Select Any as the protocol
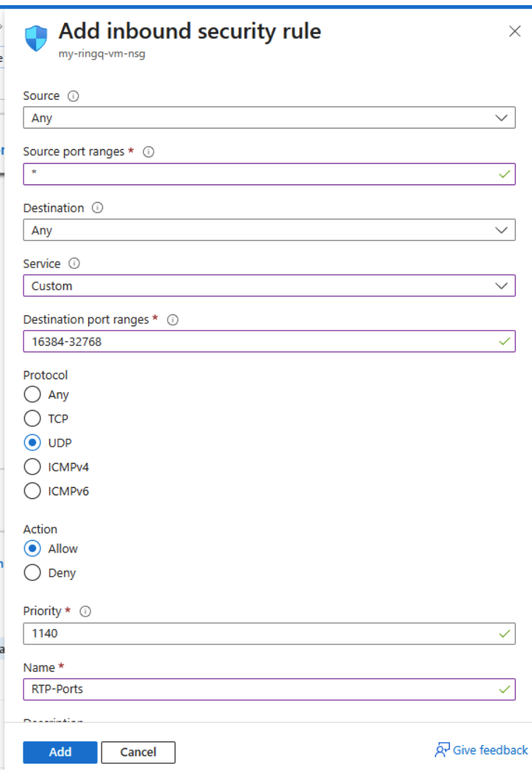Viewport: 532px width, 770px height. [32, 395]
